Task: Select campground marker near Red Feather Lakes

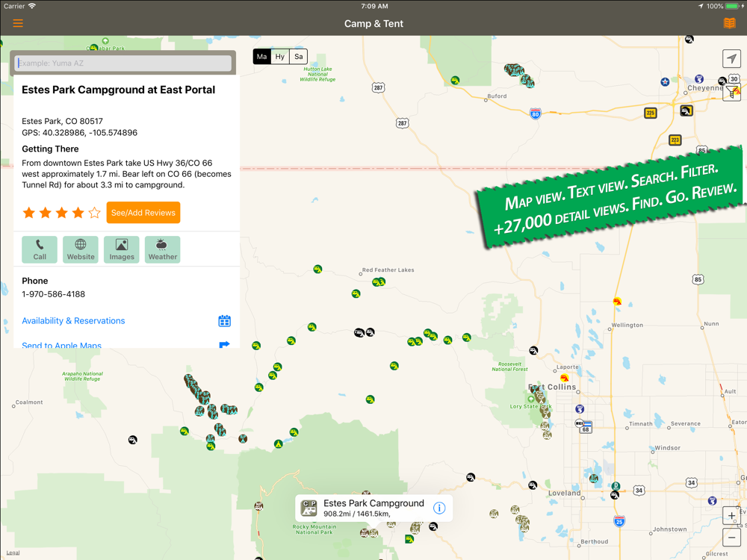Action: click(x=378, y=282)
